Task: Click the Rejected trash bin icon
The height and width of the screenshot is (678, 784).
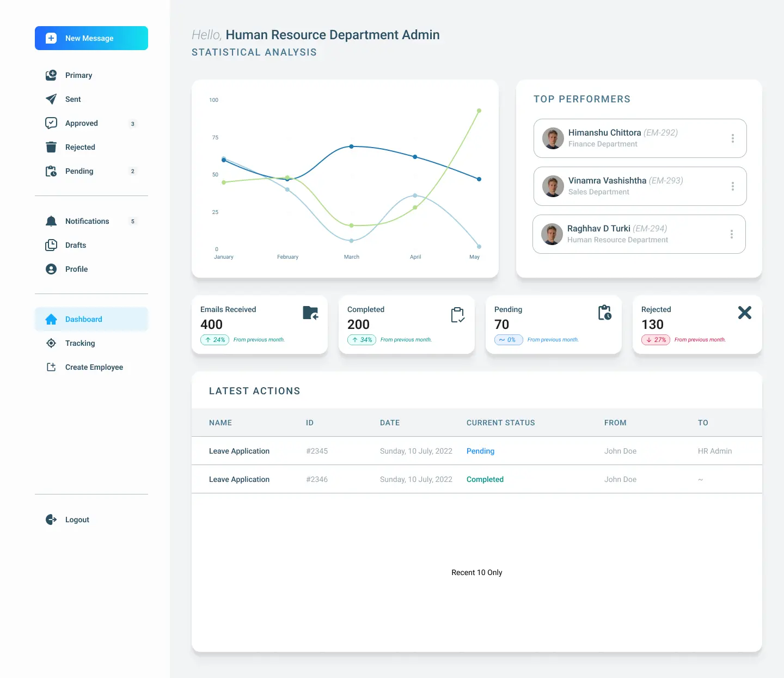Action: [x=51, y=147]
